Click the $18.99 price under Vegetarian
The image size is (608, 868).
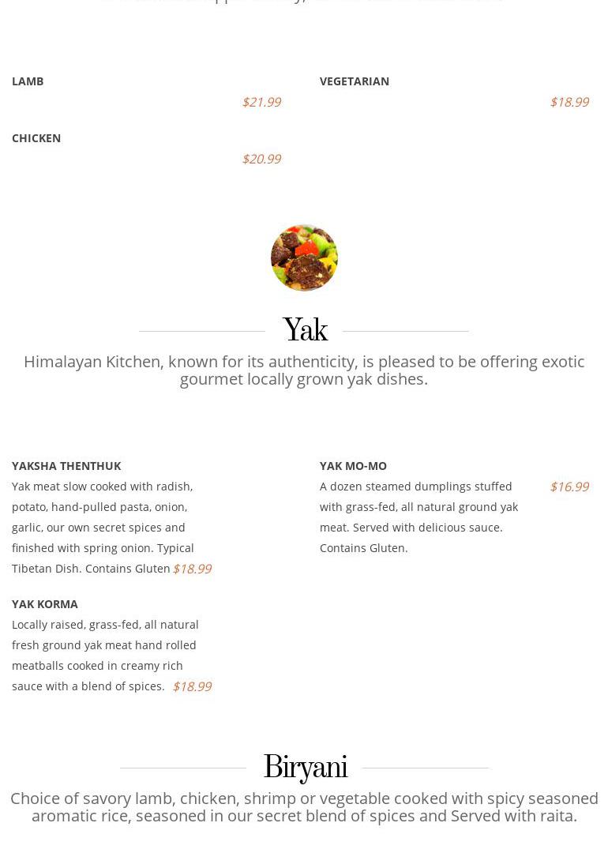569,102
